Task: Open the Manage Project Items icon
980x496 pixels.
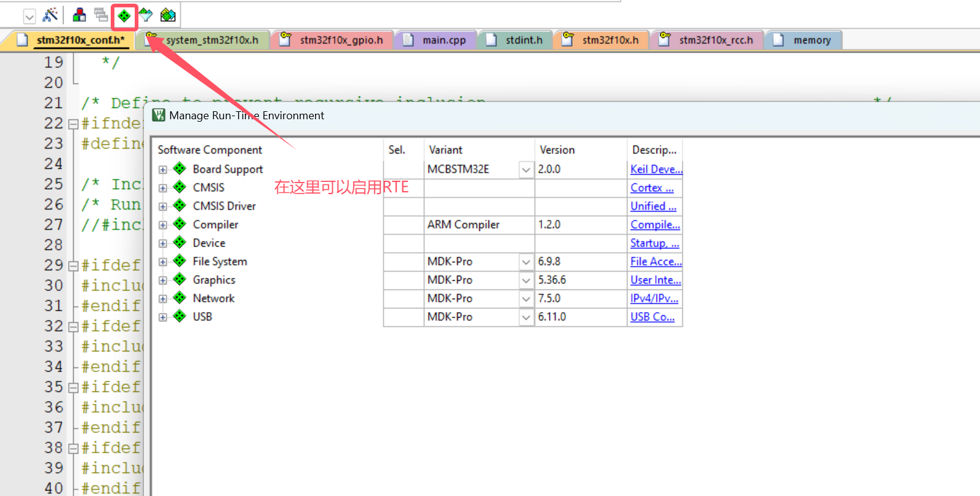Action: pos(79,15)
